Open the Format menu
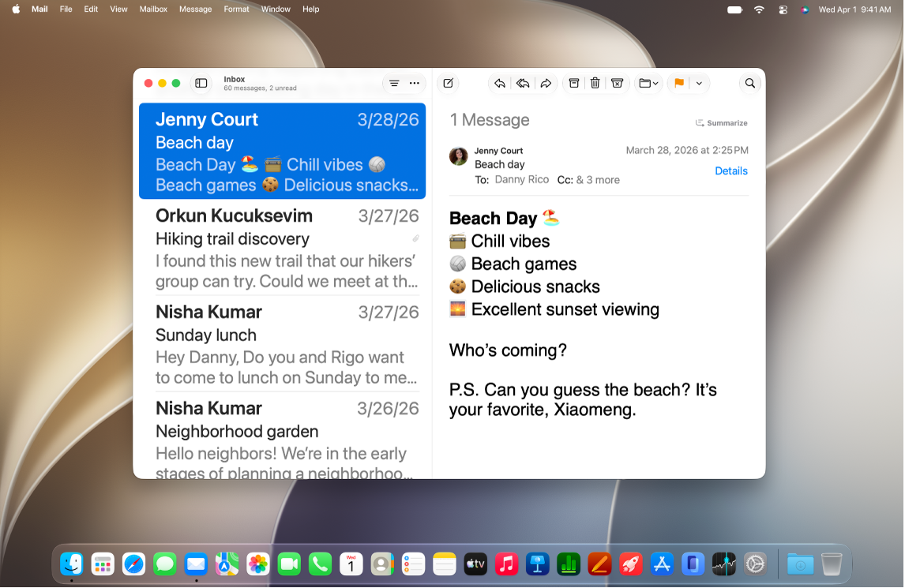The width and height of the screenshot is (905, 588). point(236,9)
